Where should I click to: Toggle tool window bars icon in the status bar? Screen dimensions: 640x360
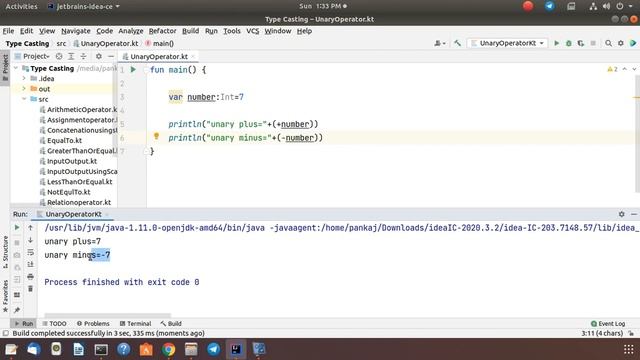click(6, 333)
